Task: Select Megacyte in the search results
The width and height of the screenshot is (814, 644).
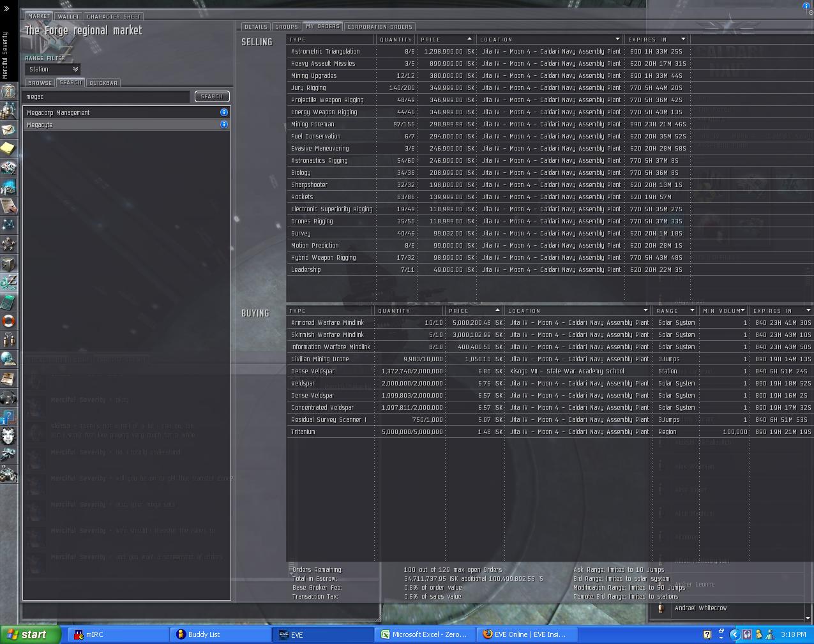Action: pyautogui.click(x=126, y=124)
